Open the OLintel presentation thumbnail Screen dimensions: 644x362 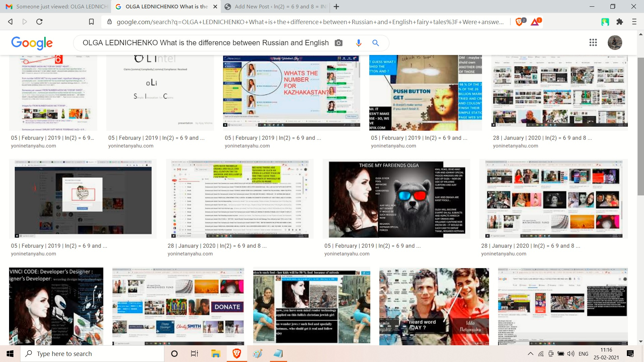tap(160, 93)
